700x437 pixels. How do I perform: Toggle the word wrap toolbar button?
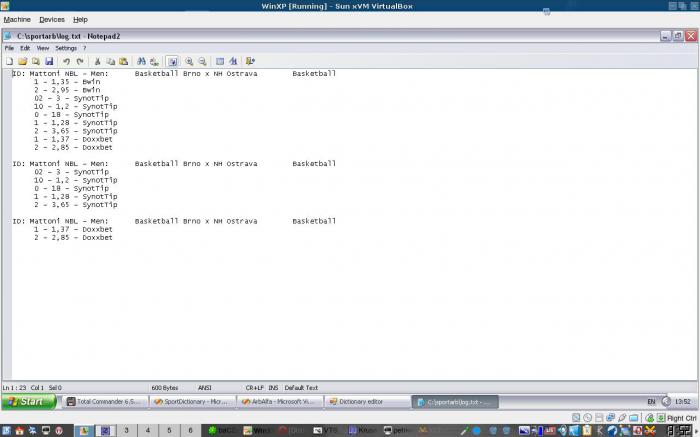coord(172,61)
